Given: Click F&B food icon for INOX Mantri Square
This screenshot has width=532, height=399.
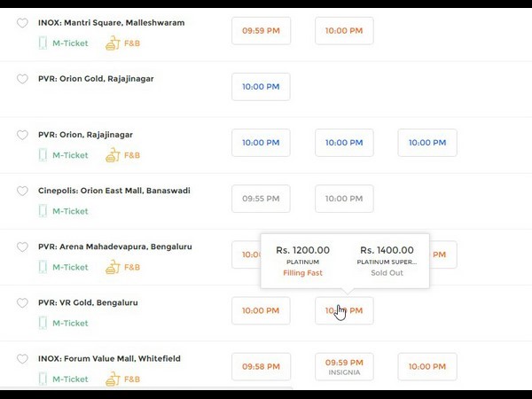Looking at the screenshot, I should (113, 43).
